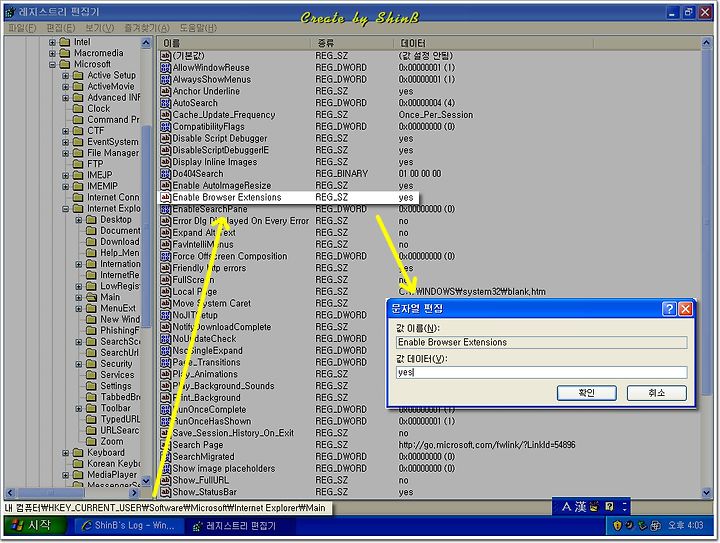Open the 보기(V) menu
This screenshot has height=543, width=720.
point(100,28)
